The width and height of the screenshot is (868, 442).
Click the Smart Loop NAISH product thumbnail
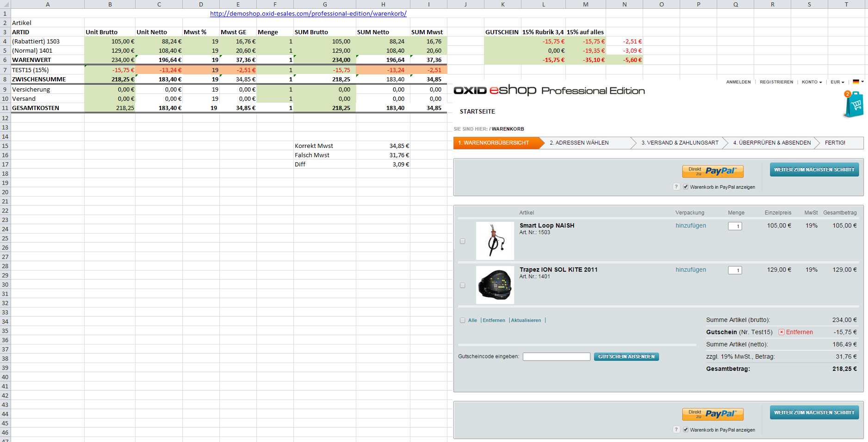[x=495, y=241]
